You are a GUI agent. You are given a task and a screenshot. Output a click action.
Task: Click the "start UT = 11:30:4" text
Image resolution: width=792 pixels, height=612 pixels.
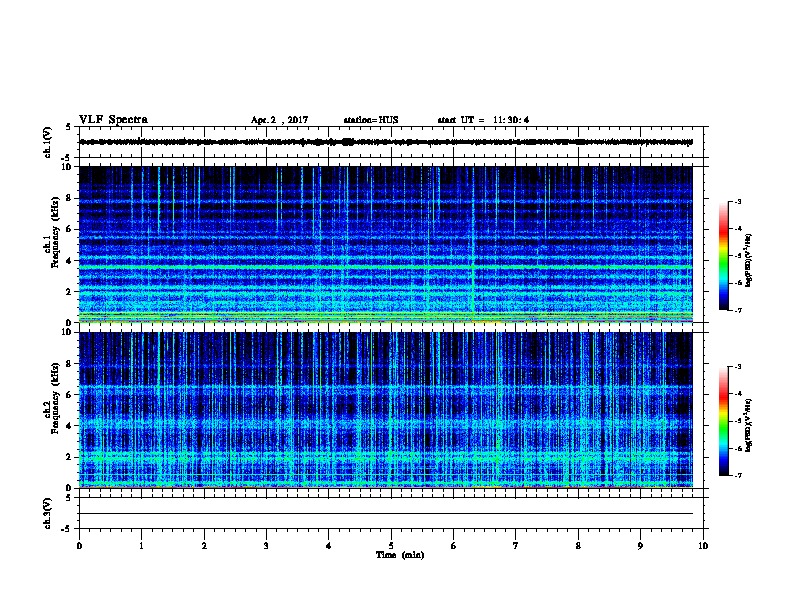coord(483,120)
